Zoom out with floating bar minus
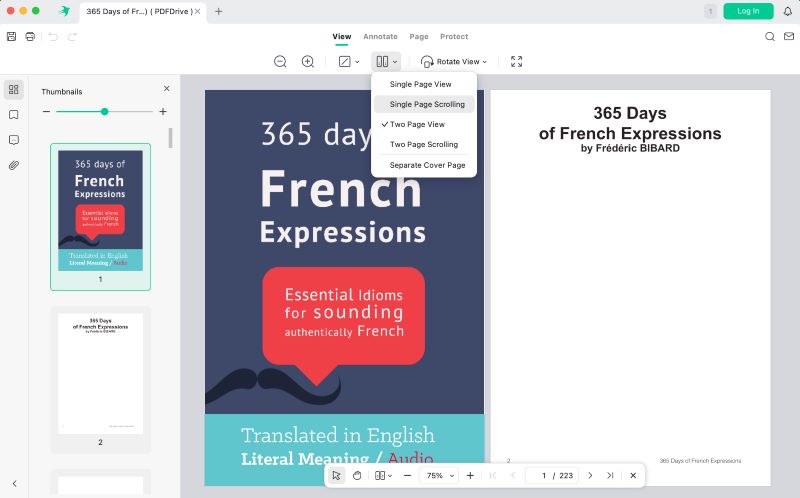Screen dimensions: 800x498 pos(407,476)
